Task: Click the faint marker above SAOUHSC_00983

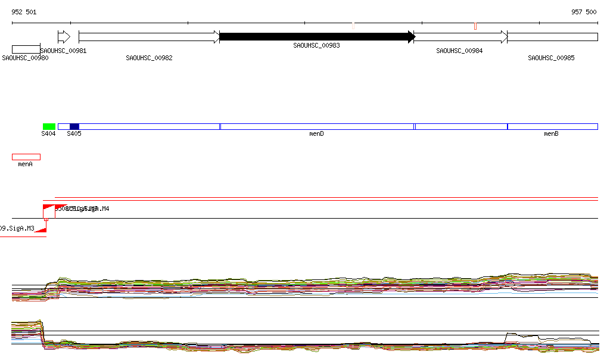Action: 353,26
